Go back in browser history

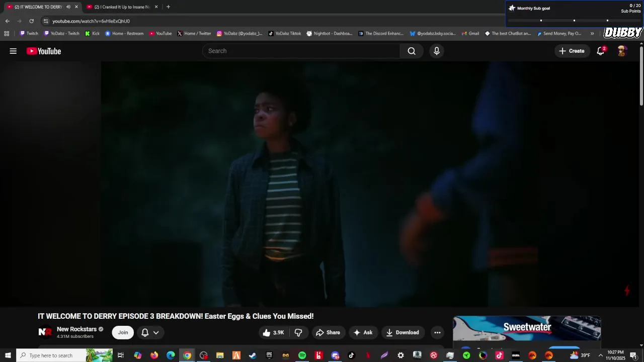coord(7,21)
